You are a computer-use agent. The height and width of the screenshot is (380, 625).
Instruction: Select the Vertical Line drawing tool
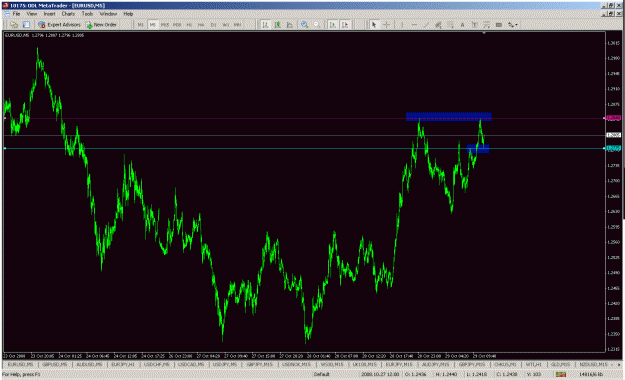click(x=402, y=25)
